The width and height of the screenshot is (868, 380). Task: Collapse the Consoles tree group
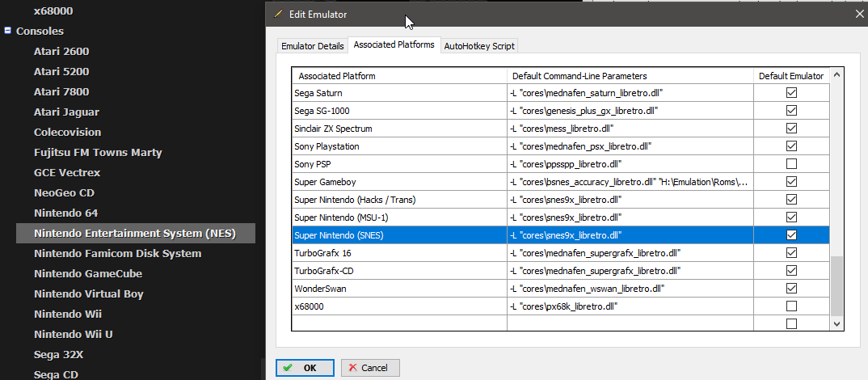8,31
